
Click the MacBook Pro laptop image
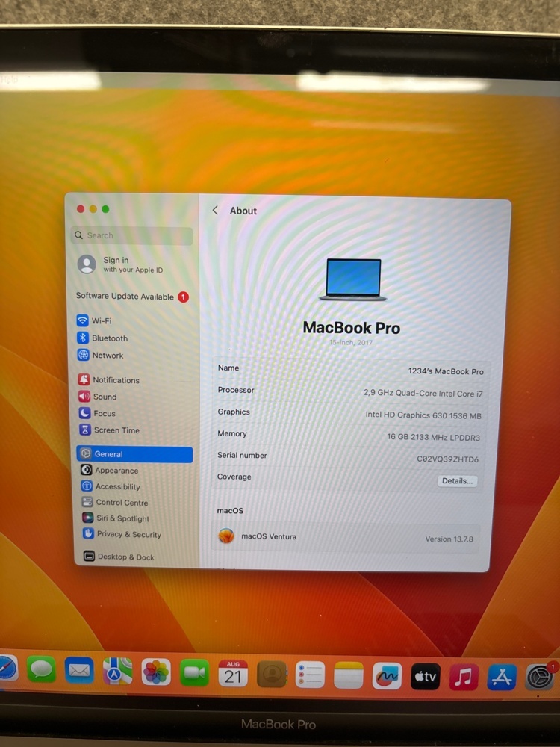[353, 279]
